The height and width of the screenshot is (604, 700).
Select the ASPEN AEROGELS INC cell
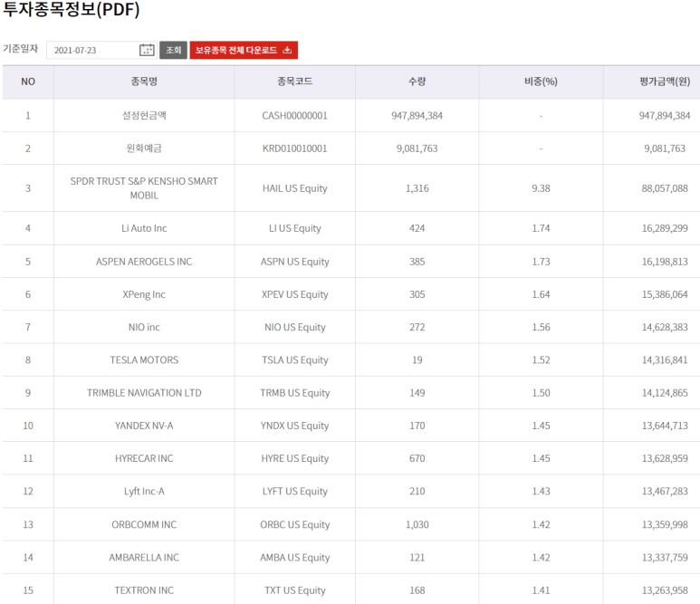point(144,262)
